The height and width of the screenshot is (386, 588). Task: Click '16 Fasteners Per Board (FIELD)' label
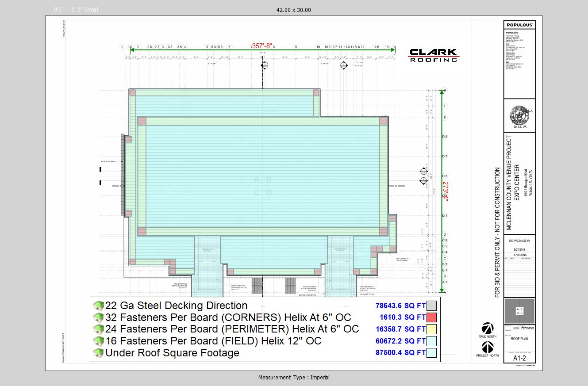[182, 341]
